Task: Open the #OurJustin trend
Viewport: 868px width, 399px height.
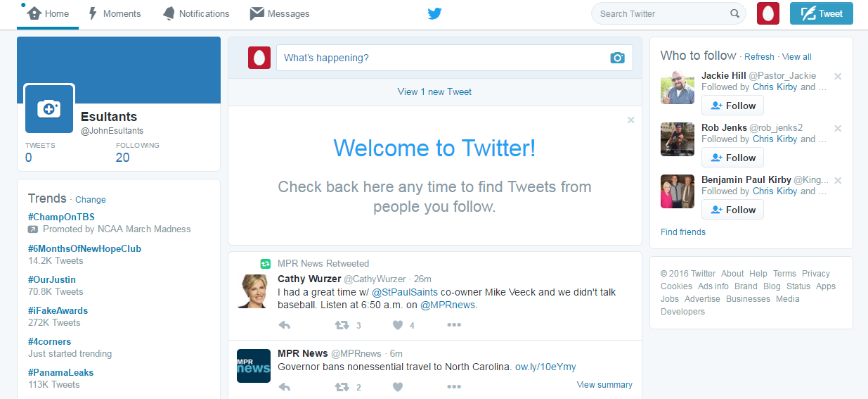Action: (52, 279)
